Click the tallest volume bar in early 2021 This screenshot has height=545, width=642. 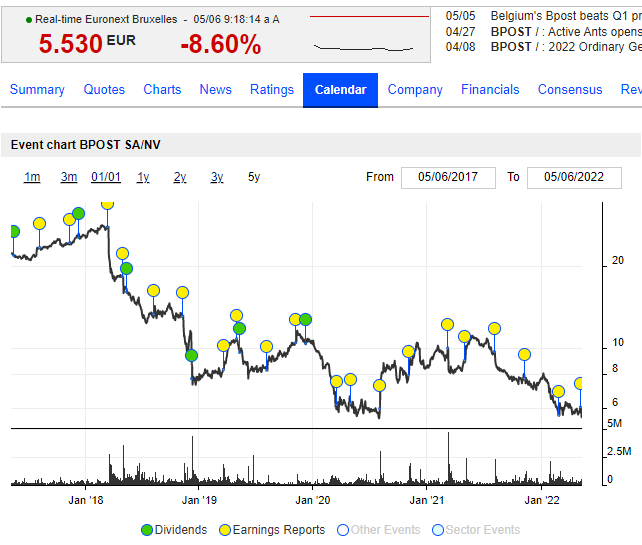click(x=448, y=459)
